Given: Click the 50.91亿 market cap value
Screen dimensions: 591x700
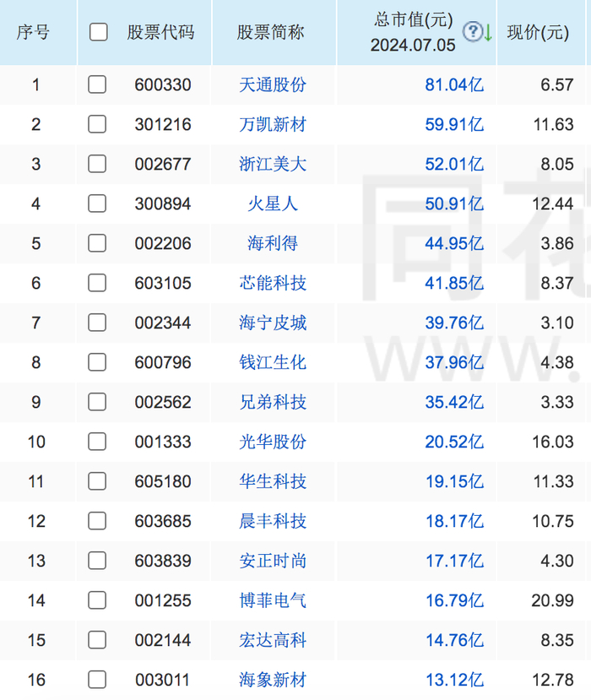Looking at the screenshot, I should point(454,203).
